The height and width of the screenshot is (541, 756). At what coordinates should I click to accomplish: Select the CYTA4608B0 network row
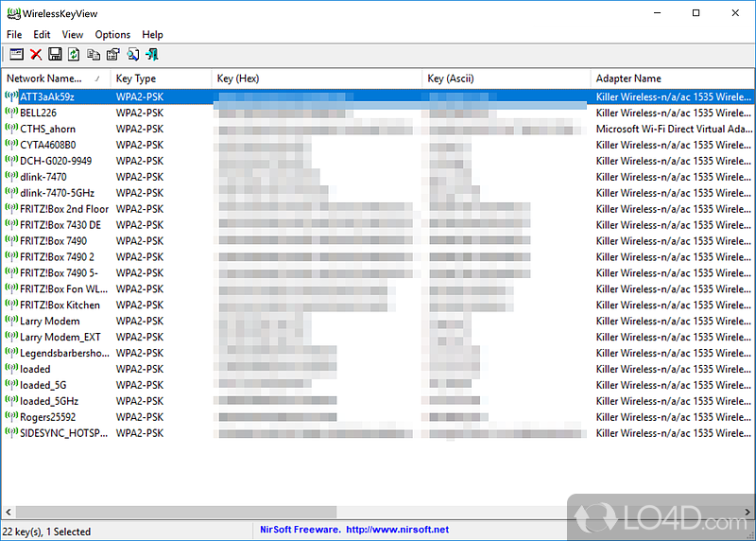[378, 145]
